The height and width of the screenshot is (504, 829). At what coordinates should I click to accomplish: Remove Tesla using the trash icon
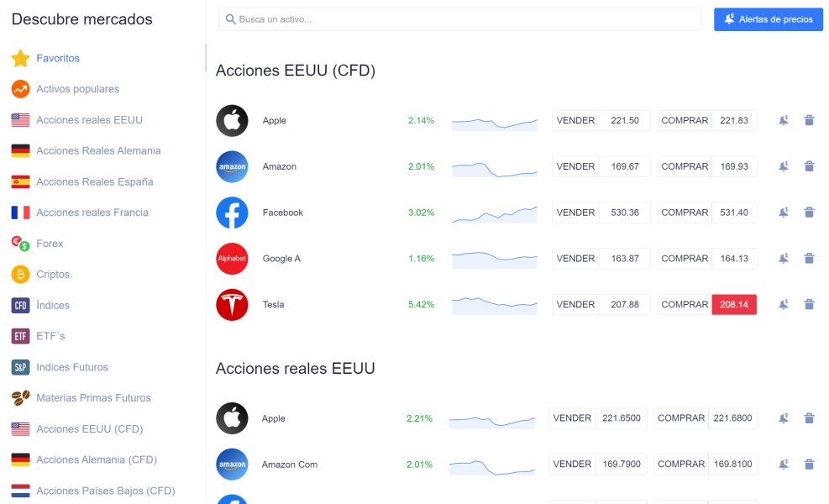point(809,304)
